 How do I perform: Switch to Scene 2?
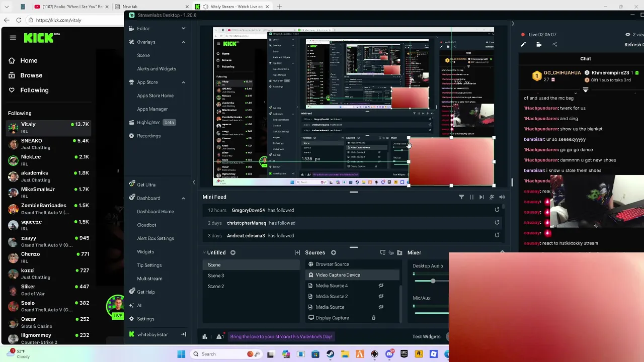(251, 286)
